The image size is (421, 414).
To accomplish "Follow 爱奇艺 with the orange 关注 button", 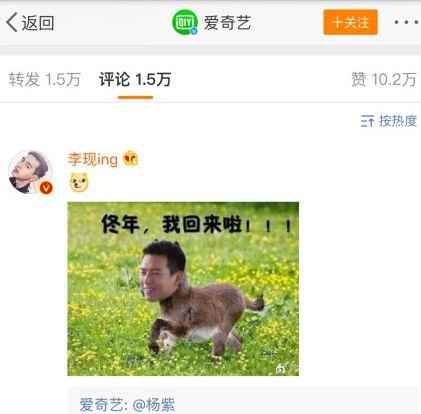I will click(350, 22).
